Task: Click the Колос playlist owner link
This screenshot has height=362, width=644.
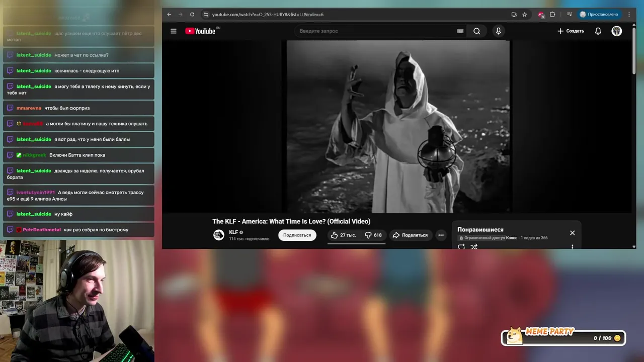Action: coord(512,238)
